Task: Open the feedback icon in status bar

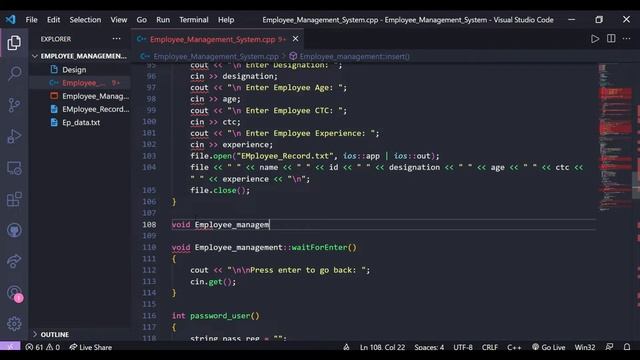Action: point(609,347)
